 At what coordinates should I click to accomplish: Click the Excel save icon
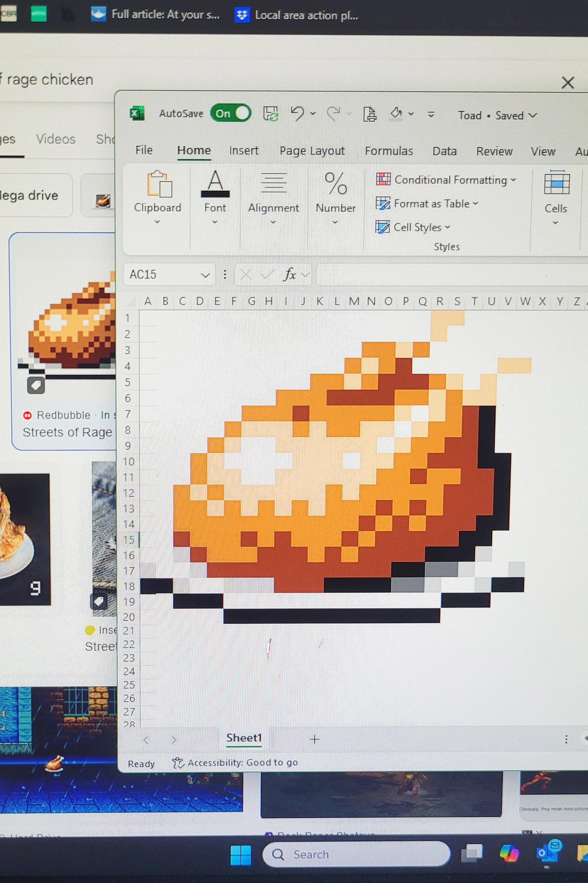pyautogui.click(x=270, y=113)
